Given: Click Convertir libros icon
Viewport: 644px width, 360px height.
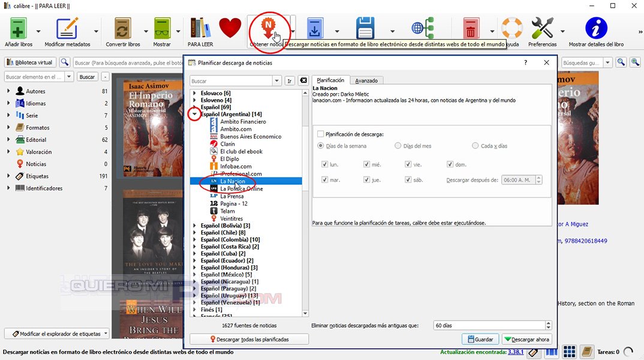Looking at the screenshot, I should [x=122, y=28].
